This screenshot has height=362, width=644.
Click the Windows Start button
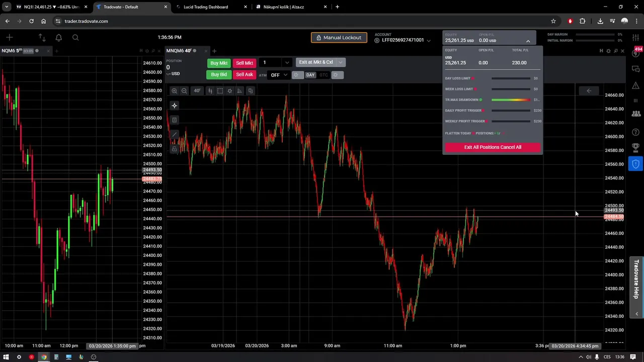tap(6, 357)
